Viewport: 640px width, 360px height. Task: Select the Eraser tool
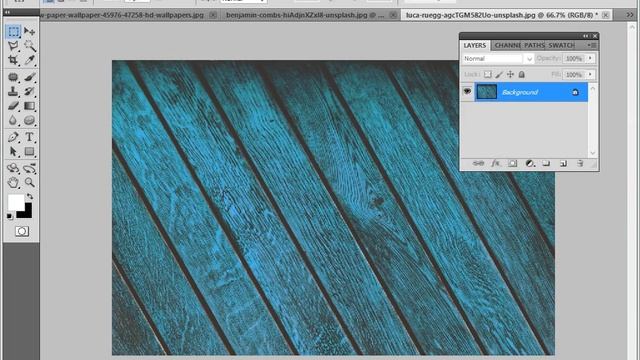(x=13, y=106)
